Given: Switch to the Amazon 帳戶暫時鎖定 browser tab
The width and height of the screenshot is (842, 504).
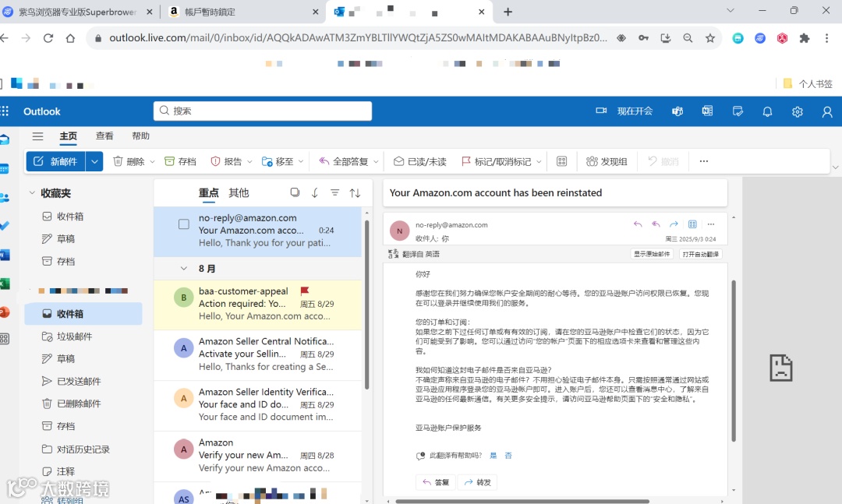Looking at the screenshot, I should click(x=242, y=12).
